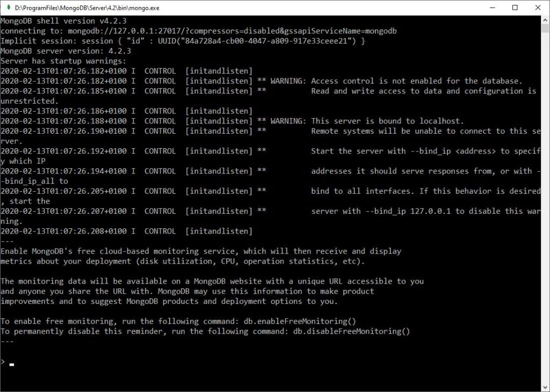Click 'The monitoring data will be available' line
Image resolution: width=550 pixels, height=392 pixels.
tap(212, 281)
